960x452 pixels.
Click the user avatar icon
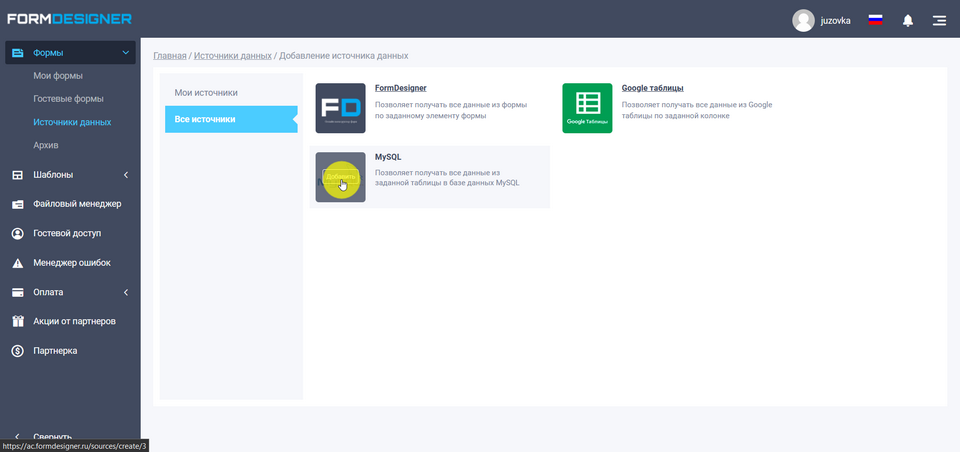tap(803, 20)
